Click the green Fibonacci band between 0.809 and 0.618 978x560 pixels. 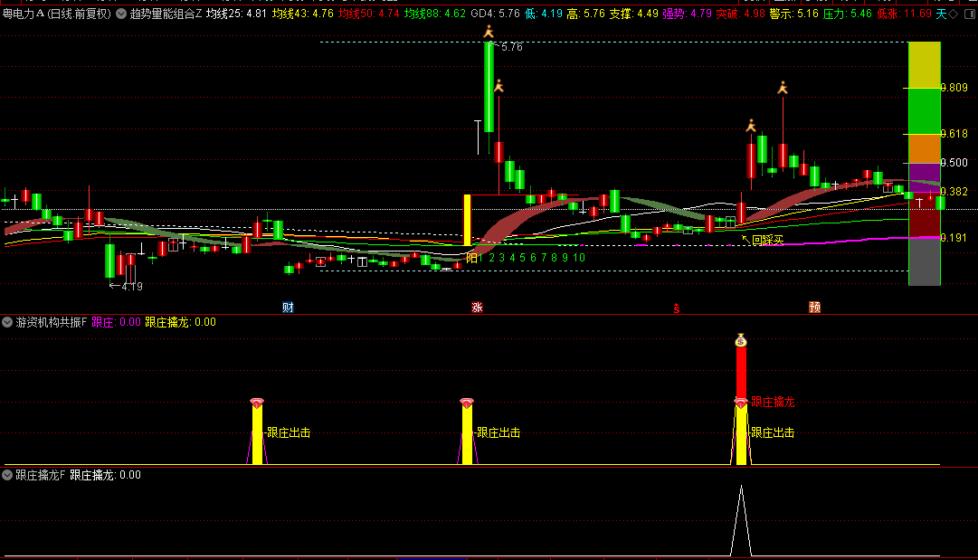(925, 111)
